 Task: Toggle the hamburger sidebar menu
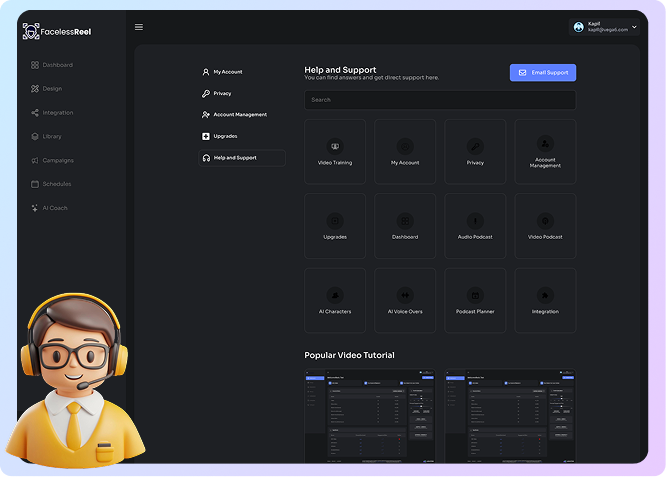click(x=139, y=27)
